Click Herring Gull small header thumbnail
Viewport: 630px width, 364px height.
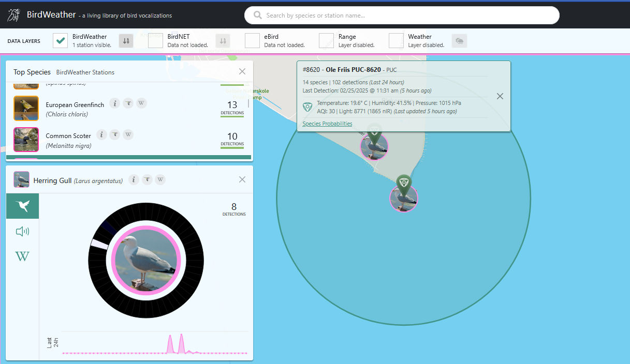pos(21,179)
